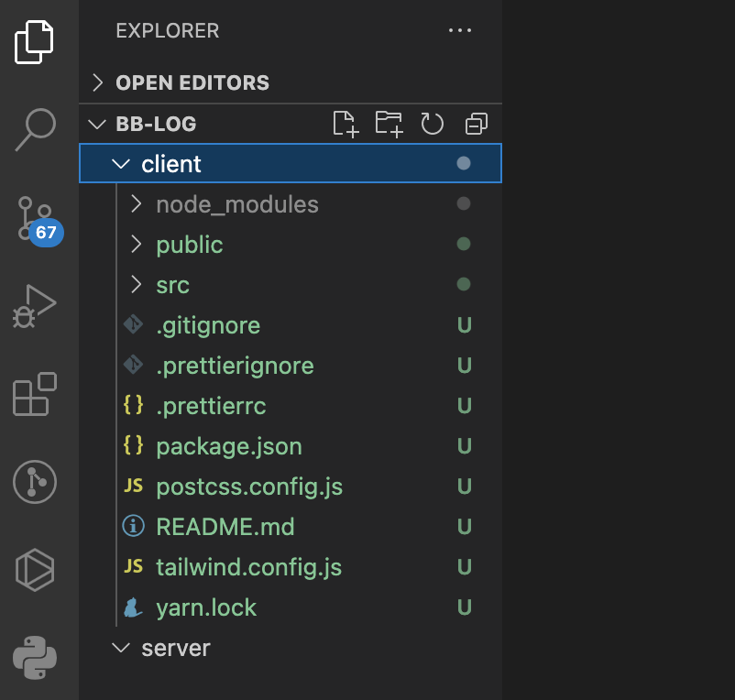Open Source Control view with 67 changes

pyautogui.click(x=36, y=218)
